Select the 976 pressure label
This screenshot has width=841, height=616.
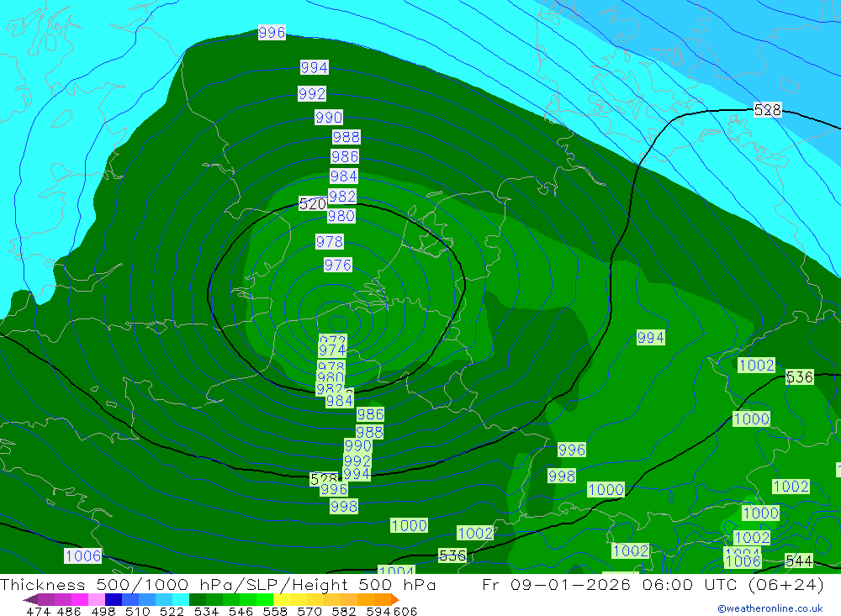click(x=338, y=265)
